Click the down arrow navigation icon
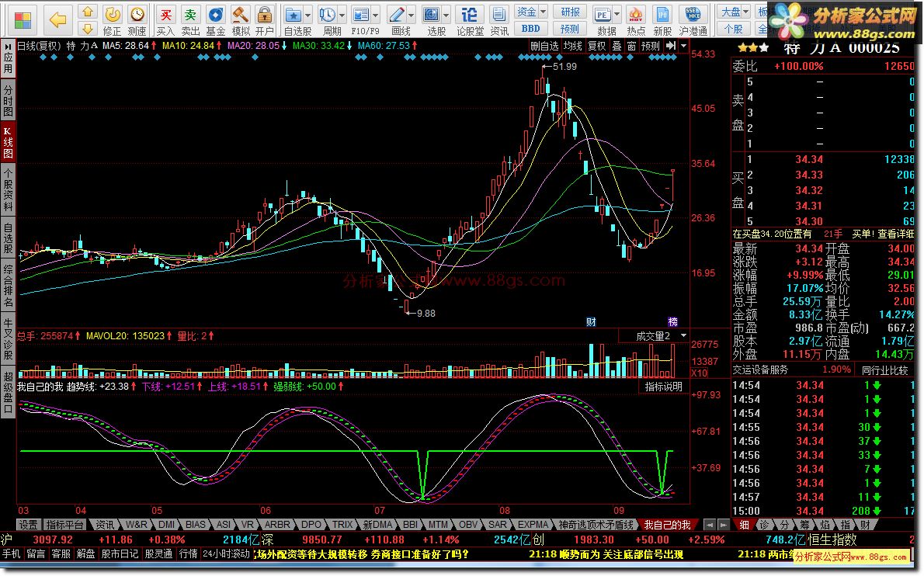This screenshot has width=924, height=576. 87,28
